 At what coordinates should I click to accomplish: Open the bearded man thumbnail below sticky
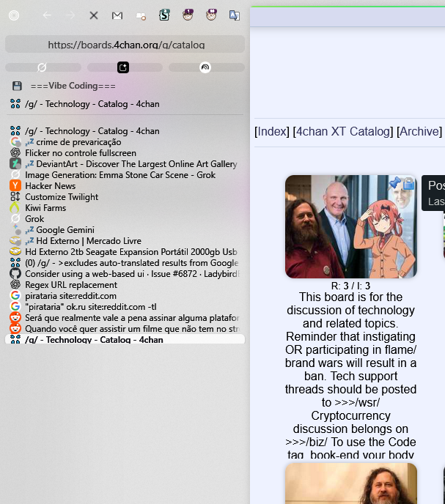[x=351, y=483]
